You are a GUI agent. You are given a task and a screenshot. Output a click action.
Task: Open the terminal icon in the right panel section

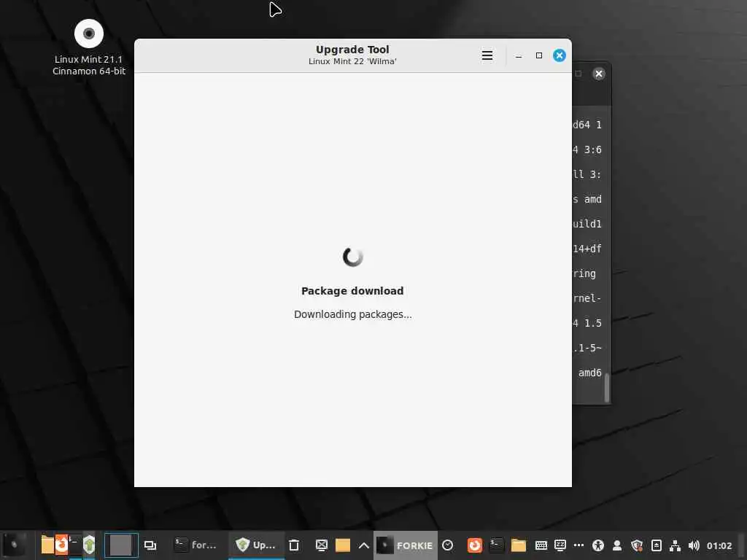pyautogui.click(x=496, y=545)
